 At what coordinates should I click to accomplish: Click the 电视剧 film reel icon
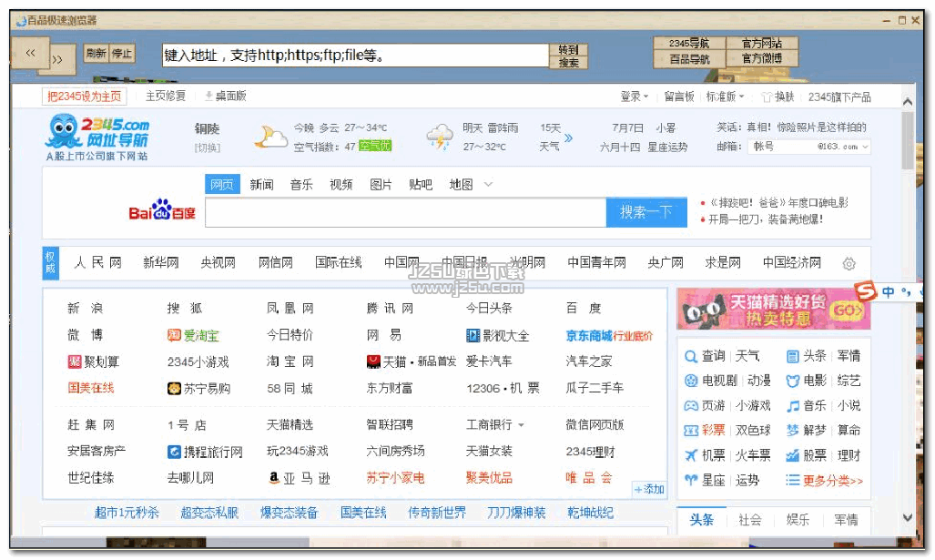click(x=690, y=382)
